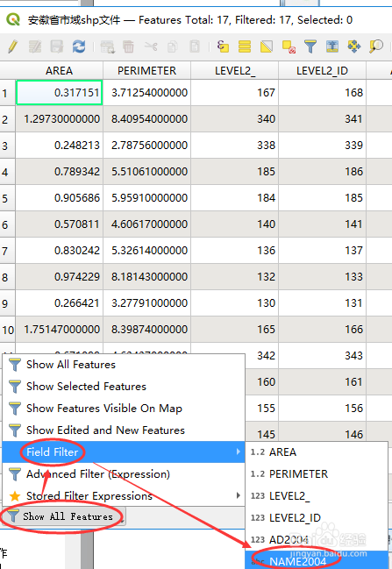Click LEVEL2_ cell 340
The width and height of the screenshot is (392, 569).
coord(234,119)
